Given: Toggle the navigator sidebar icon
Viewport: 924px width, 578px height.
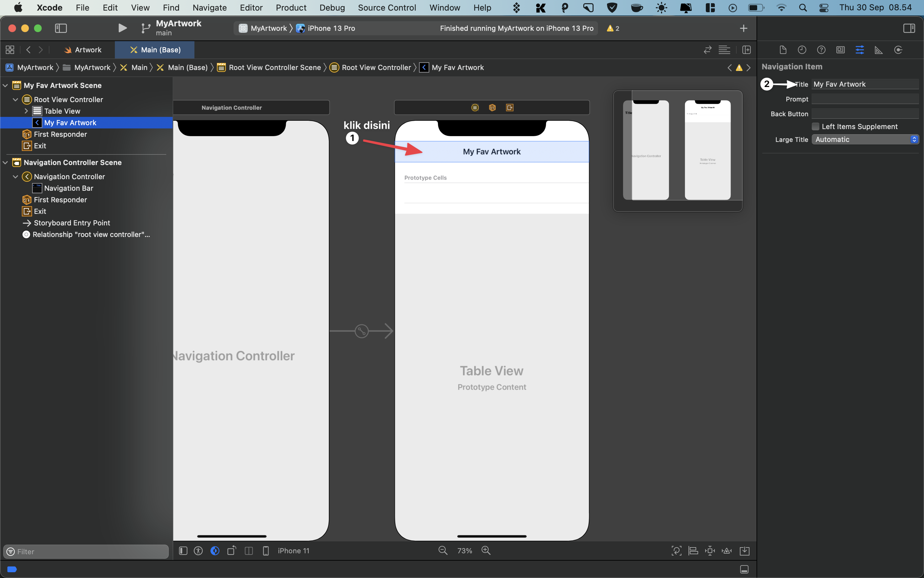Looking at the screenshot, I should pos(61,28).
